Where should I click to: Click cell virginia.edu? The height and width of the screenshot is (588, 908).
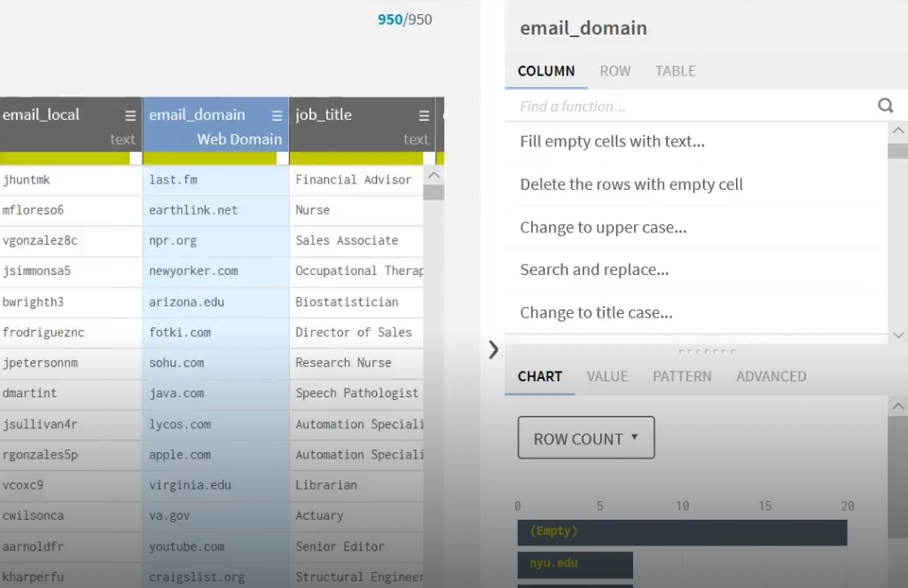click(215, 485)
